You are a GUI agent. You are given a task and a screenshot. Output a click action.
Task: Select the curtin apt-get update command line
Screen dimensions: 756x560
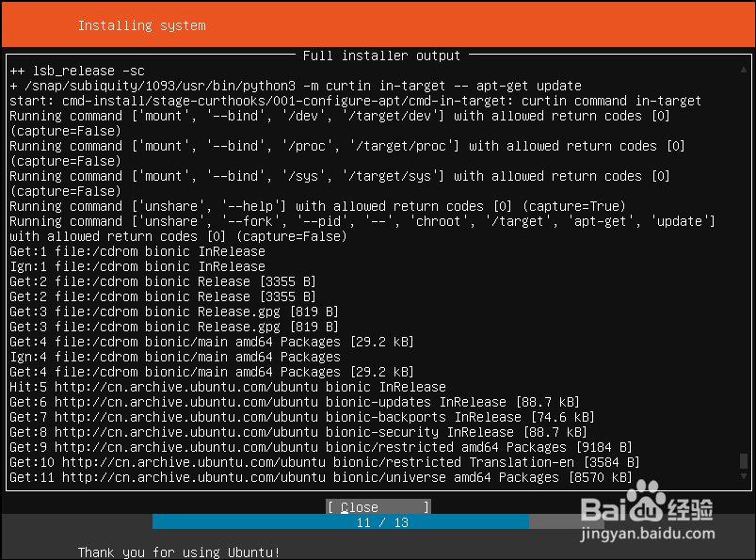pyautogui.click(x=295, y=86)
